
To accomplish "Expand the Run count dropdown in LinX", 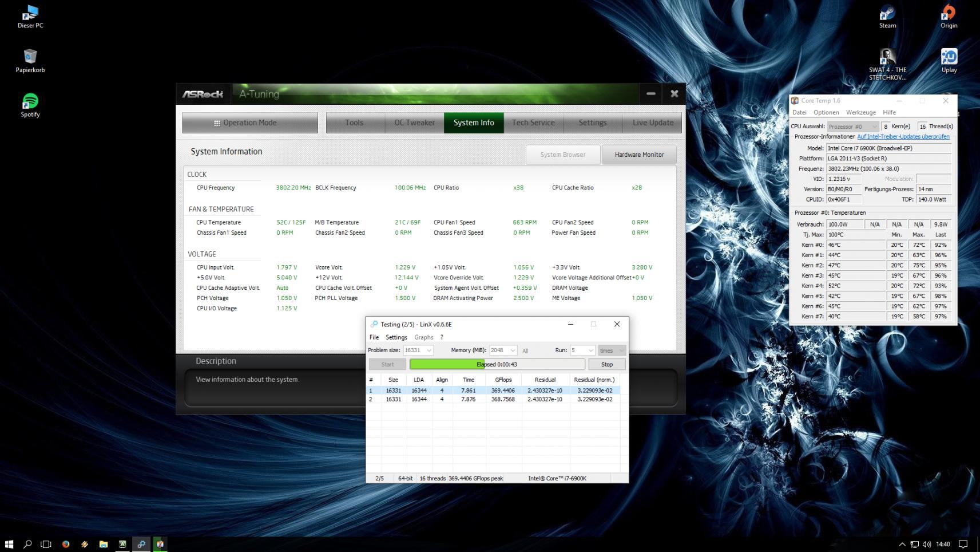I will tap(590, 350).
